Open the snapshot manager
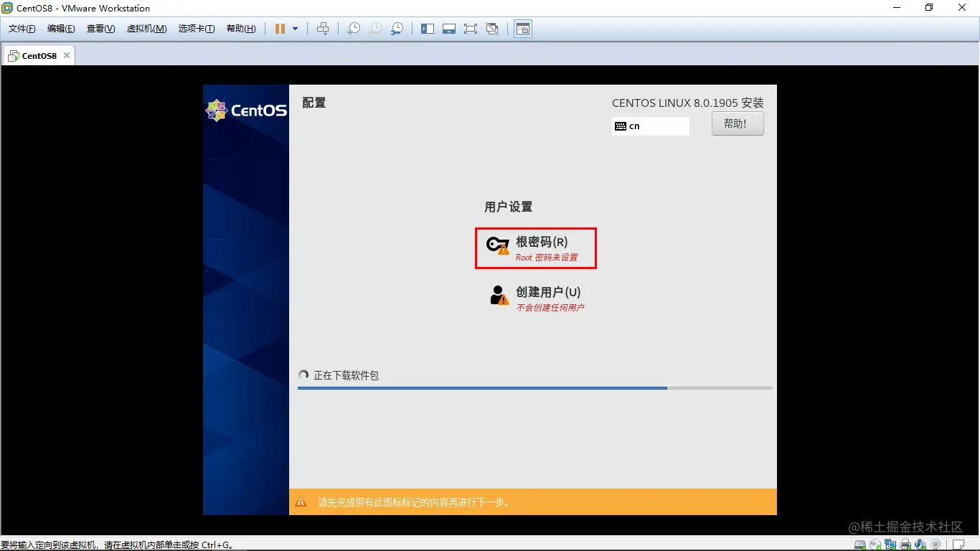The image size is (980, 551). coord(397,29)
